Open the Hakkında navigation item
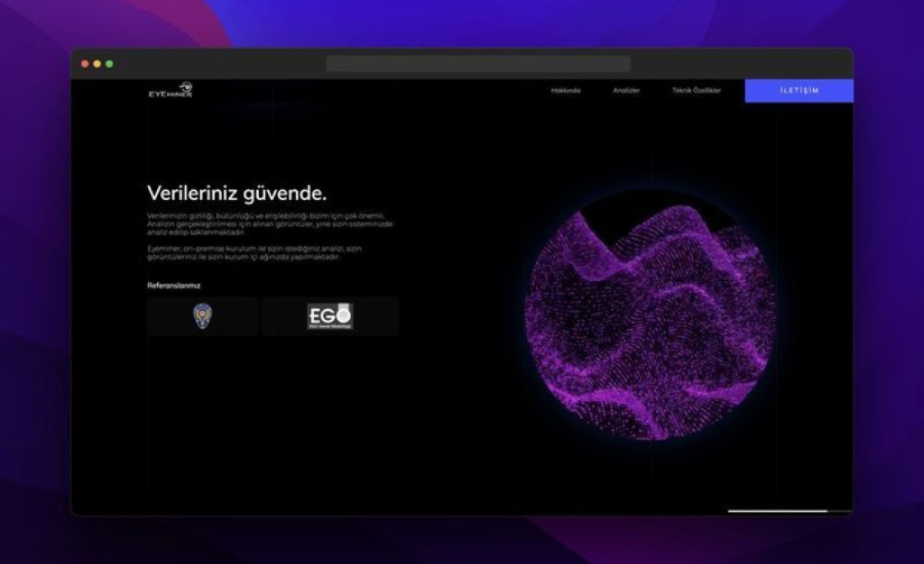Viewport: 924px width, 564px height. pos(567,90)
